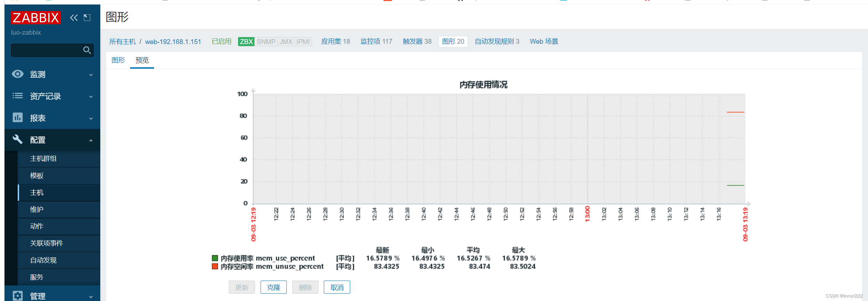The width and height of the screenshot is (868, 301).
Task: Click the red line in the graph
Action: [x=735, y=112]
